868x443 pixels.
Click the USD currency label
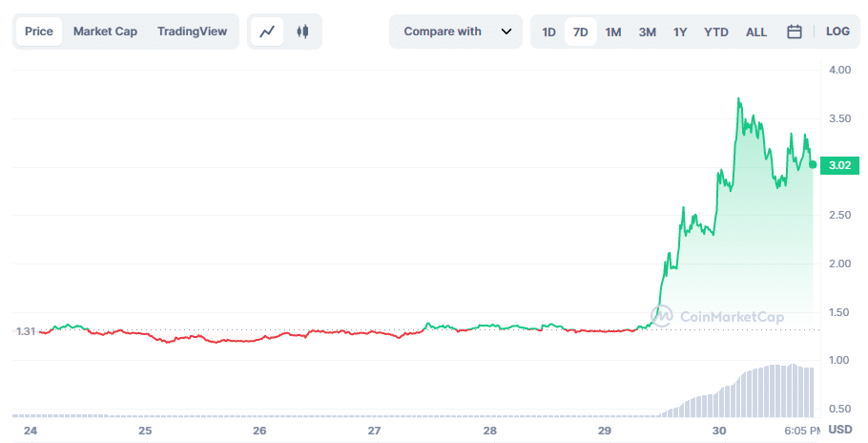839,430
